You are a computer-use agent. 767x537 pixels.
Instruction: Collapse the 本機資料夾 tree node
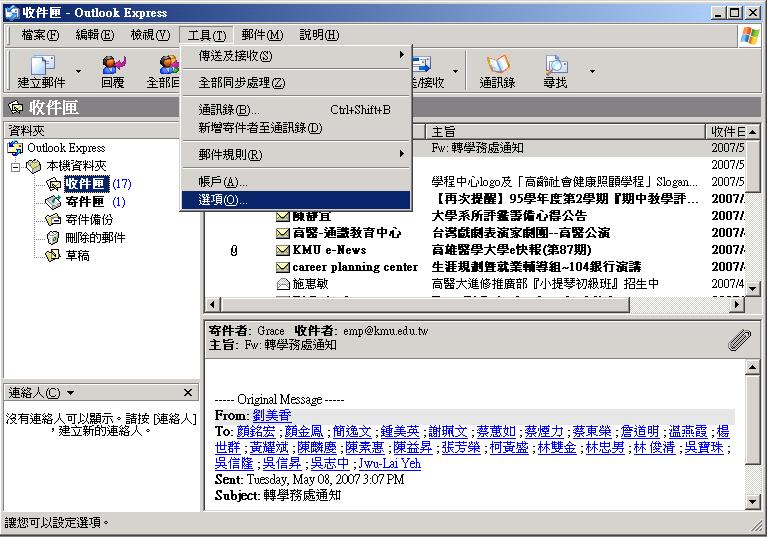point(15,166)
